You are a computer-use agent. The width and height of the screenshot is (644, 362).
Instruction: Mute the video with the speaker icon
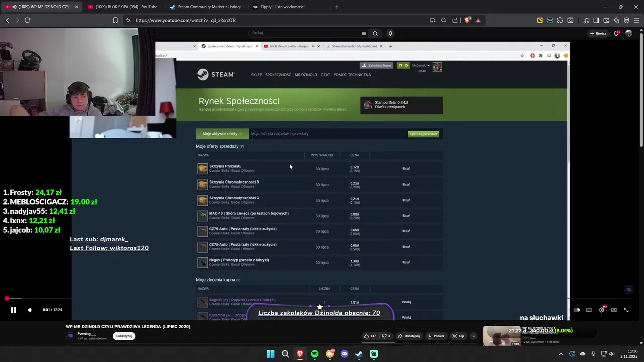pos(30,310)
